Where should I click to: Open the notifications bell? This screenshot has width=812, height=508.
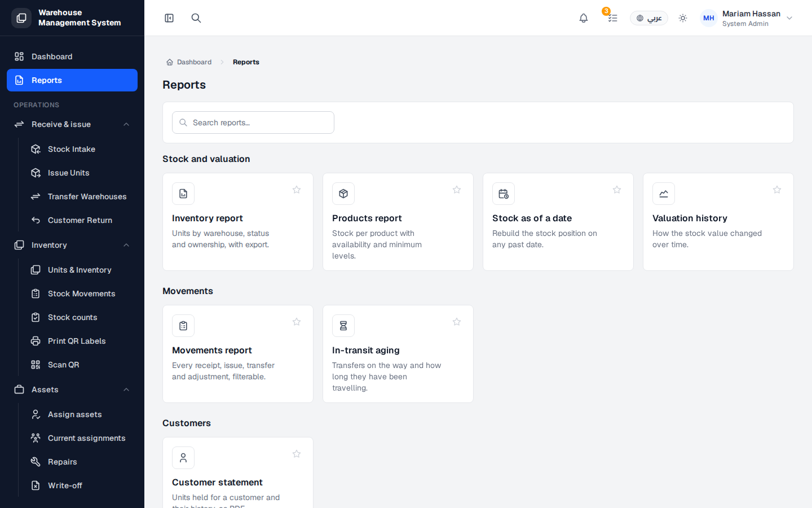[x=584, y=18]
